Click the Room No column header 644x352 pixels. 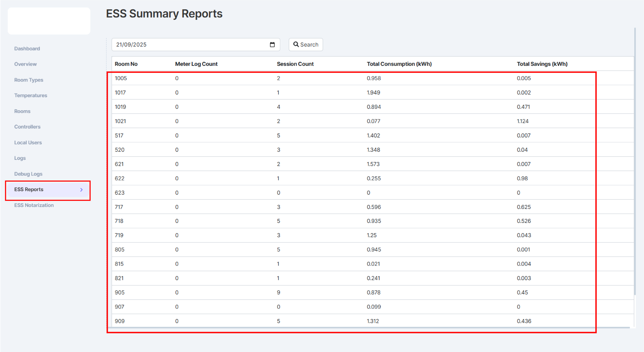click(x=126, y=64)
